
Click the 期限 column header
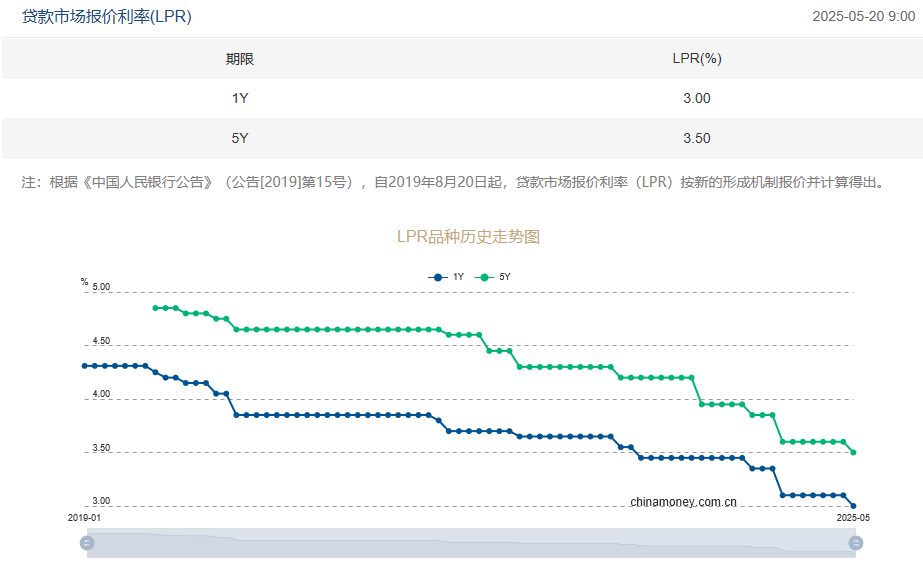[x=240, y=59]
